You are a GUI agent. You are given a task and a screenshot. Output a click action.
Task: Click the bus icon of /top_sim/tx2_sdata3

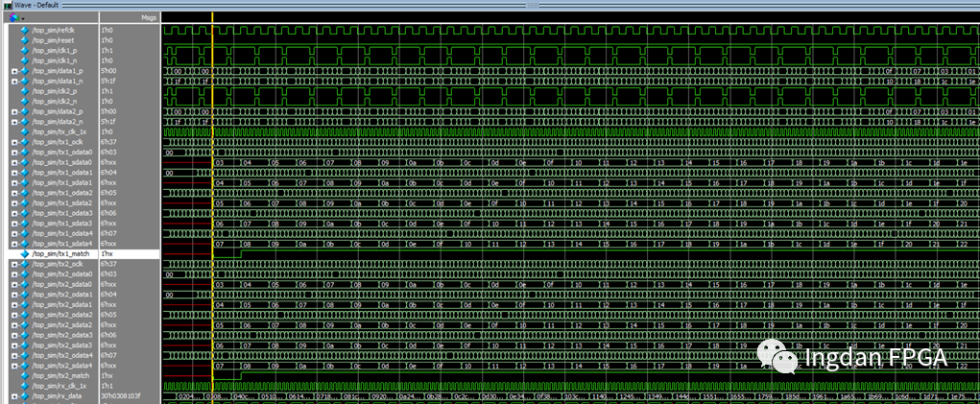25,345
